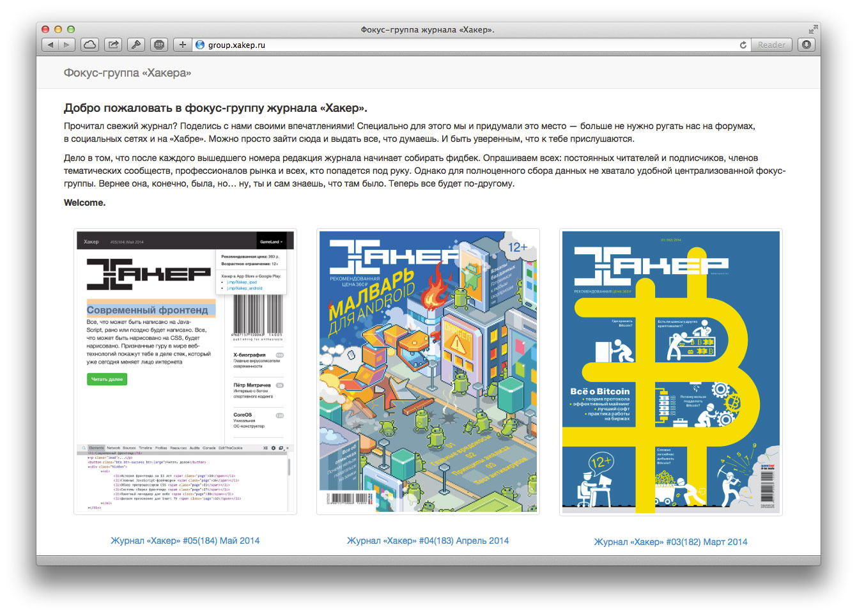Open link «Журнал «Хакер» #05(184) Май 2014»

pos(185,541)
